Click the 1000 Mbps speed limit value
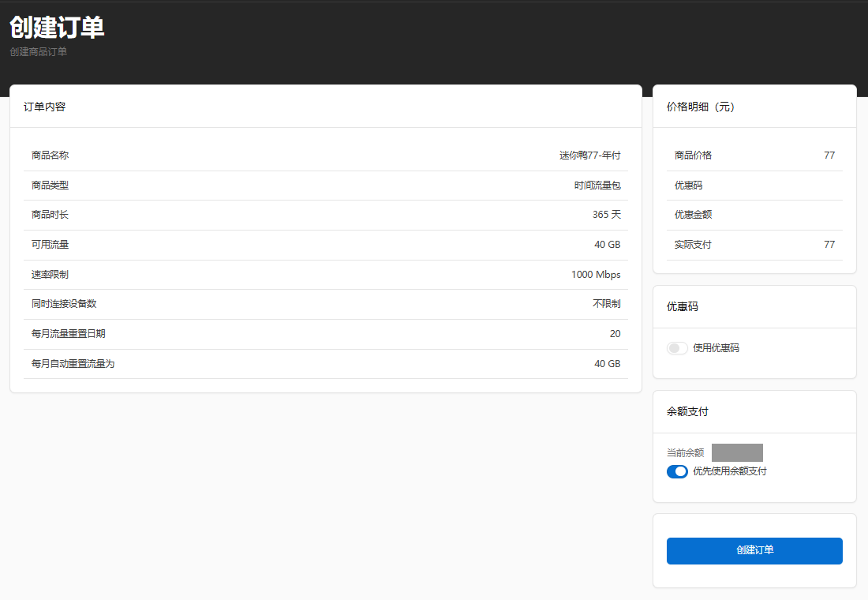Image resolution: width=868 pixels, height=600 pixels. 596,274
